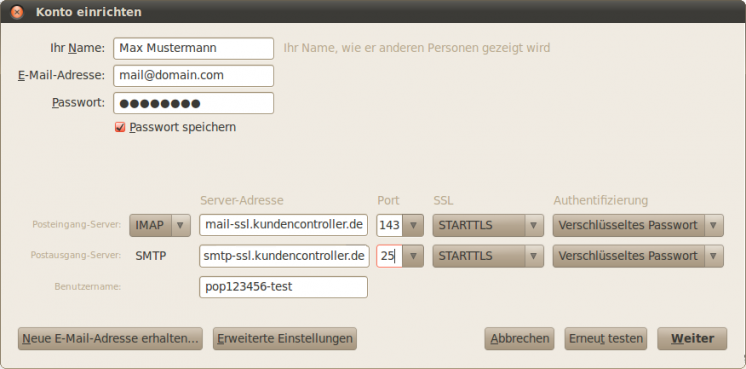The width and height of the screenshot is (746, 369).
Task: Open the IMAP protocol dropdown
Action: (160, 225)
